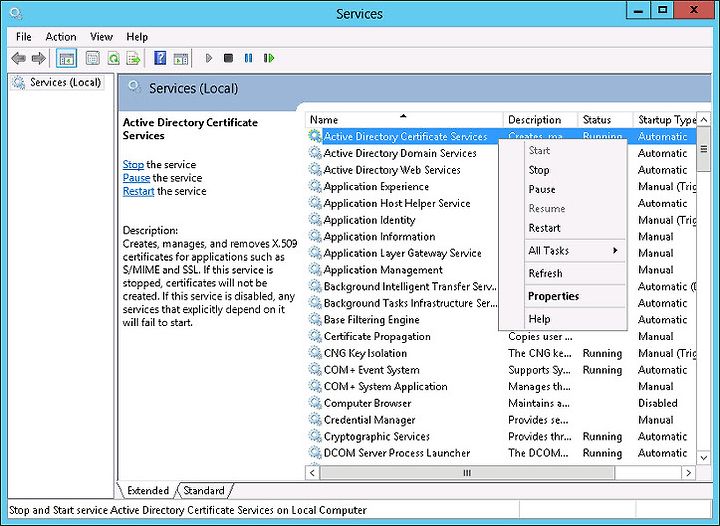Click the Export List toolbar icon
This screenshot has width=720, height=526.
[x=133, y=58]
